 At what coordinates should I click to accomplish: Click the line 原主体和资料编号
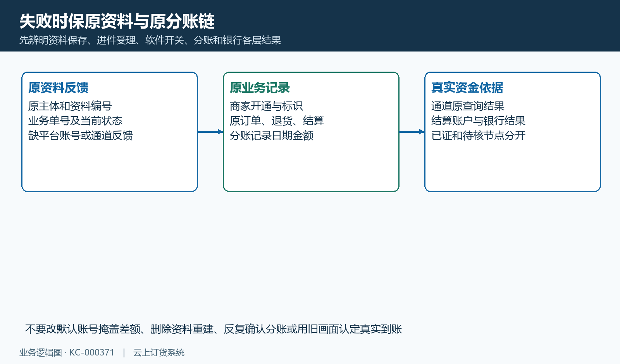70,106
